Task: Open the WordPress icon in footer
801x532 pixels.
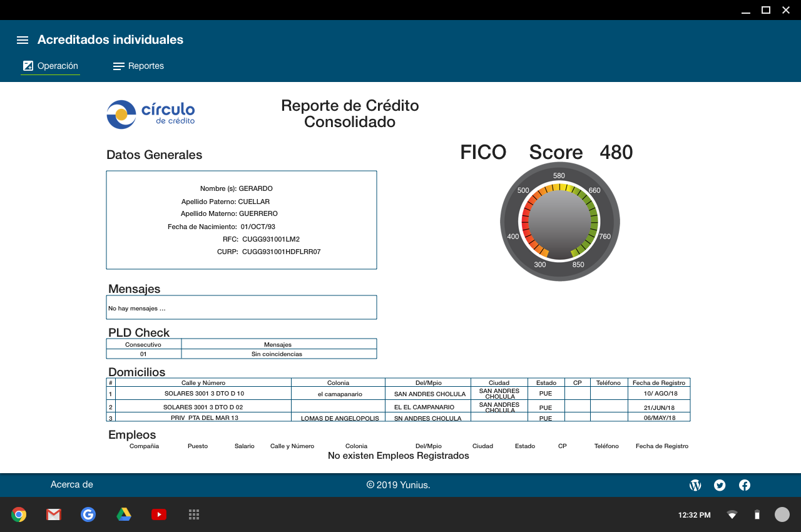Action: click(x=695, y=485)
